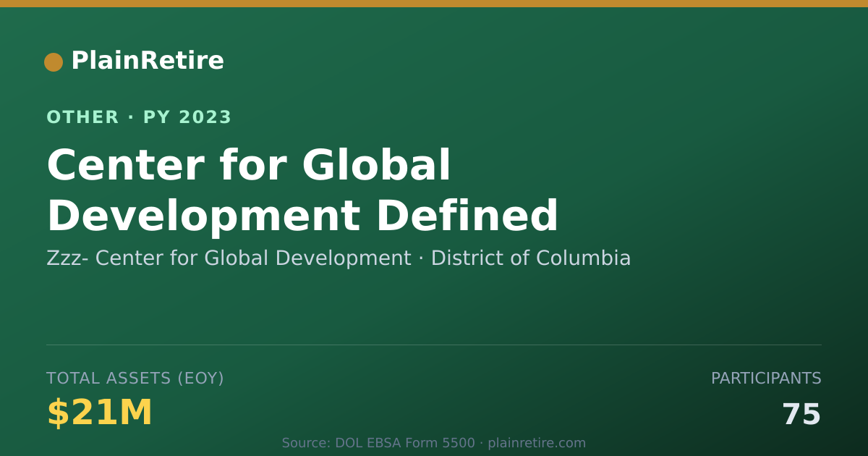Click the PlainRetire orange dot logo
Image resolution: width=868 pixels, height=456 pixels.
[54, 62]
